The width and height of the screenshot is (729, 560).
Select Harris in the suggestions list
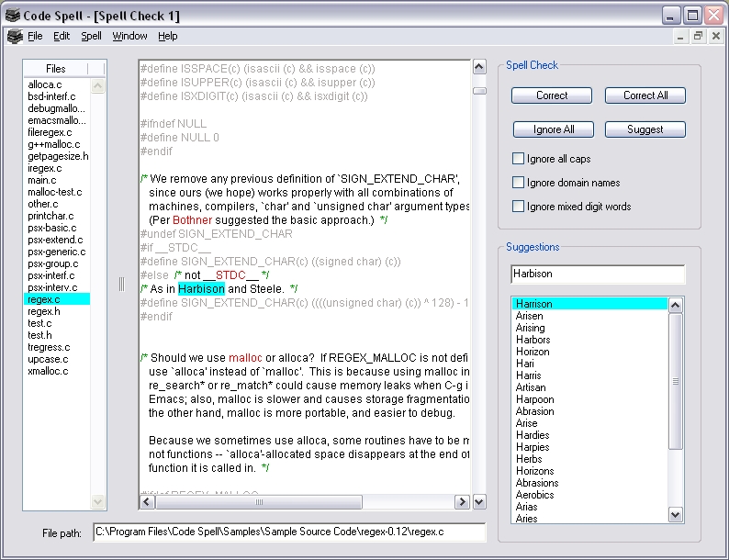[529, 375]
